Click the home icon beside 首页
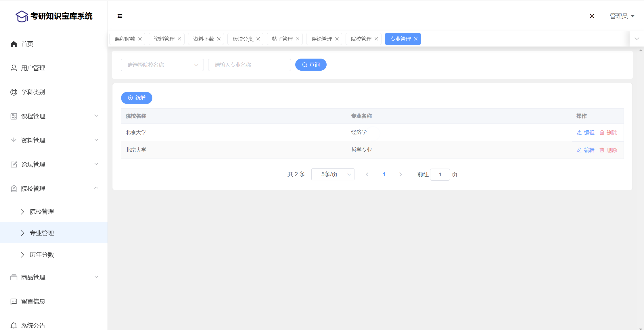 14,44
